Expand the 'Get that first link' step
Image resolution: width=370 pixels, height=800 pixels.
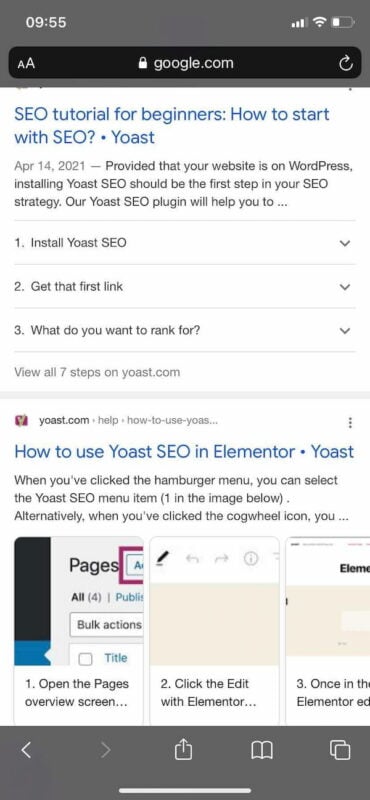185,287
